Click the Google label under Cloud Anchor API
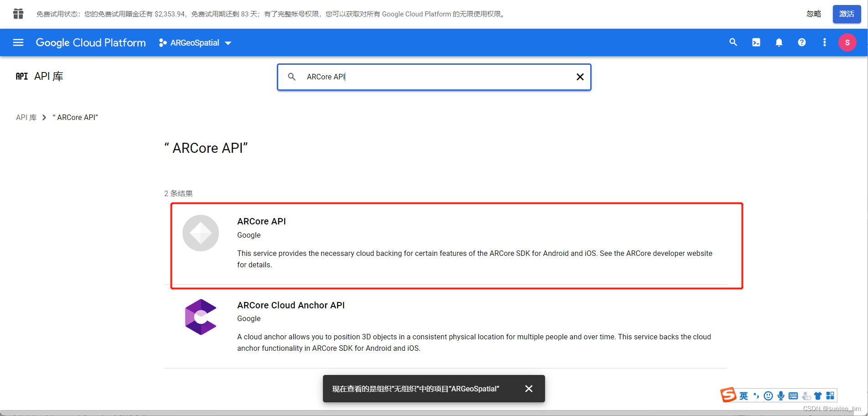Viewport: 868px width, 416px height. pyautogui.click(x=249, y=318)
